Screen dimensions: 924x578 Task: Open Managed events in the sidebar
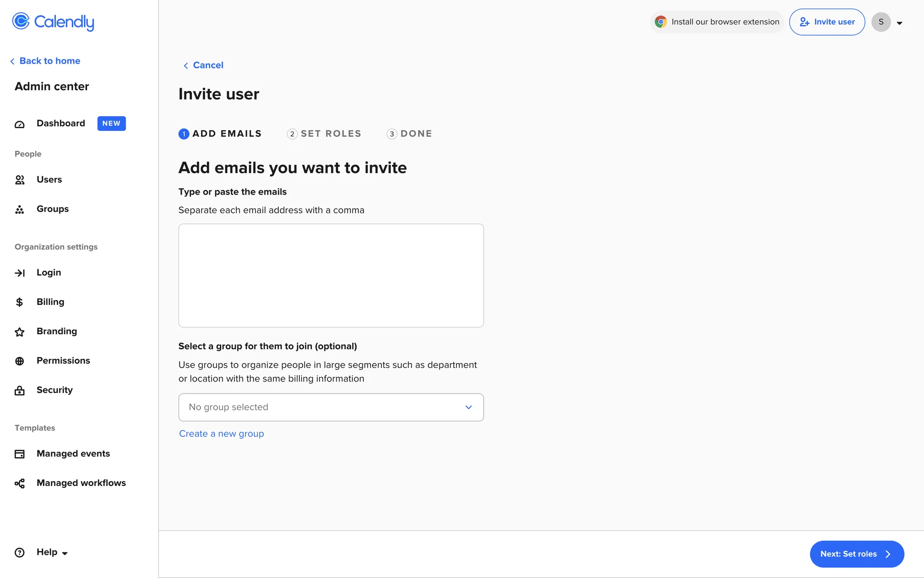coord(73,454)
